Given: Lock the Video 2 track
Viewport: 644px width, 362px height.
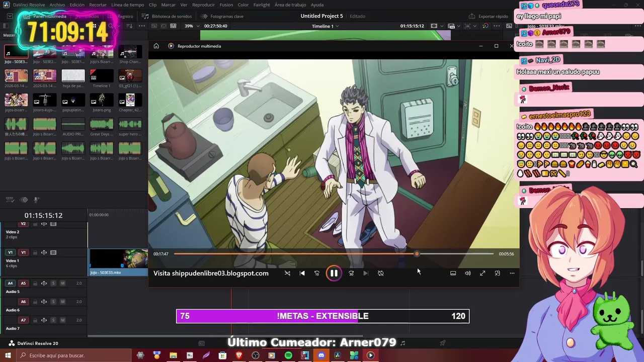Looking at the screenshot, I should 35,224.
